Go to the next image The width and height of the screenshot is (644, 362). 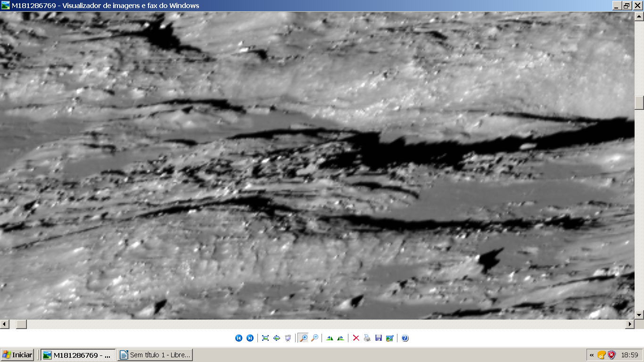[x=250, y=338]
